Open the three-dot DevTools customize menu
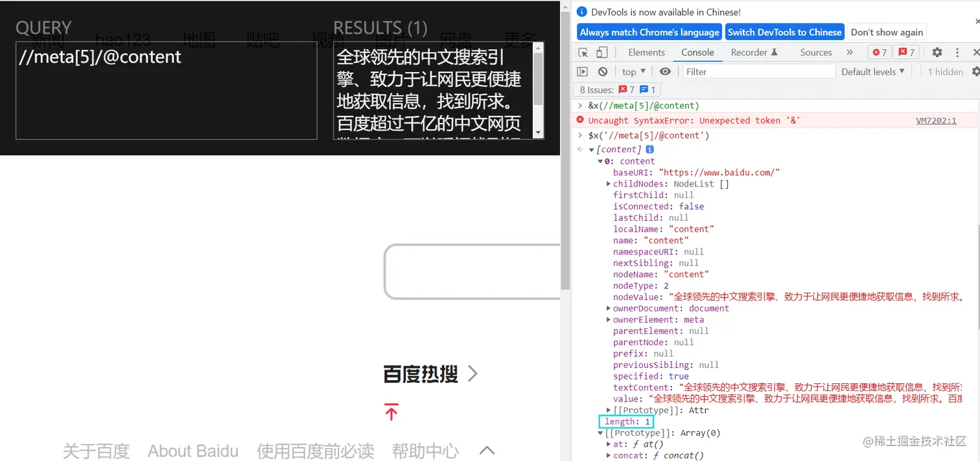 coord(957,52)
